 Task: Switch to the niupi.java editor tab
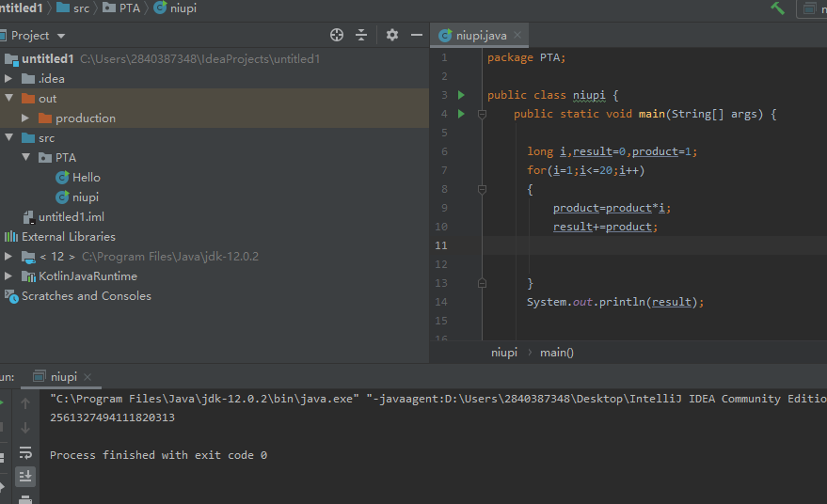(x=481, y=35)
